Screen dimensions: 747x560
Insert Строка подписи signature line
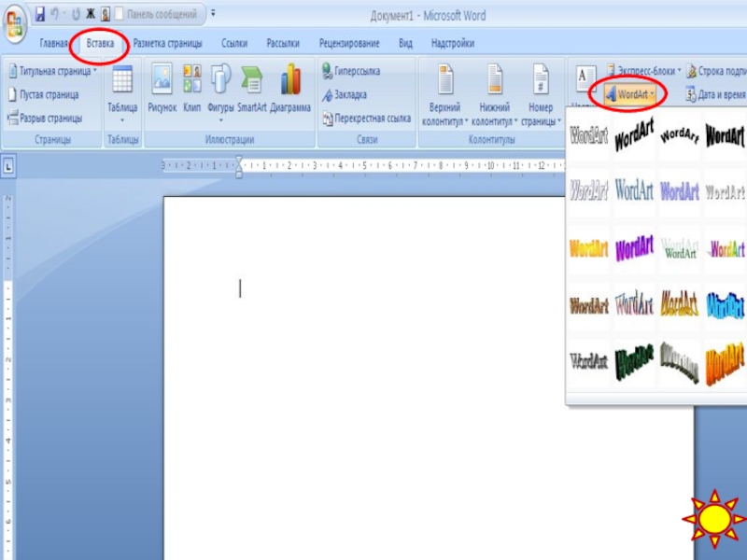click(716, 71)
